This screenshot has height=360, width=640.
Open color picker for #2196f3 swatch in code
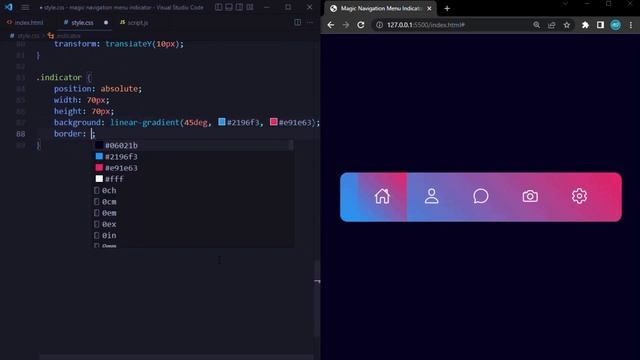tap(222, 122)
